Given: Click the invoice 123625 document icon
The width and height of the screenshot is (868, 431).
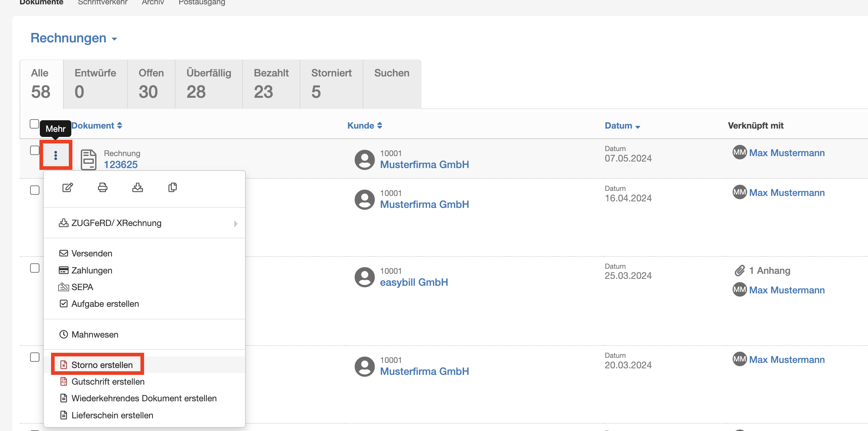Looking at the screenshot, I should coord(88,159).
